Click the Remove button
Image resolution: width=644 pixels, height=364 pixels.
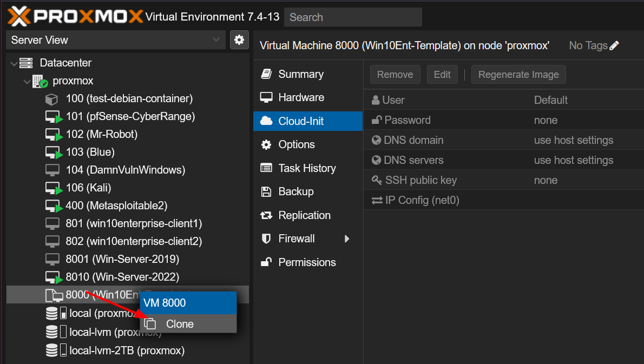point(395,75)
